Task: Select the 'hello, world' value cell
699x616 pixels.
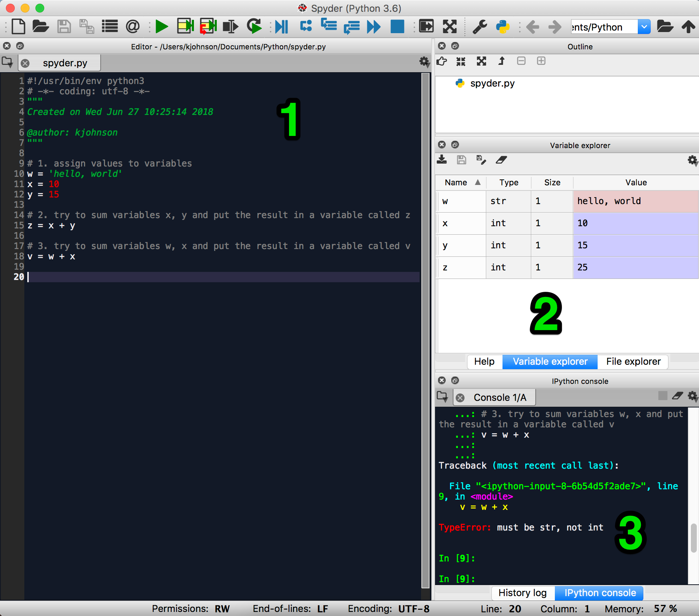Action: [636, 201]
